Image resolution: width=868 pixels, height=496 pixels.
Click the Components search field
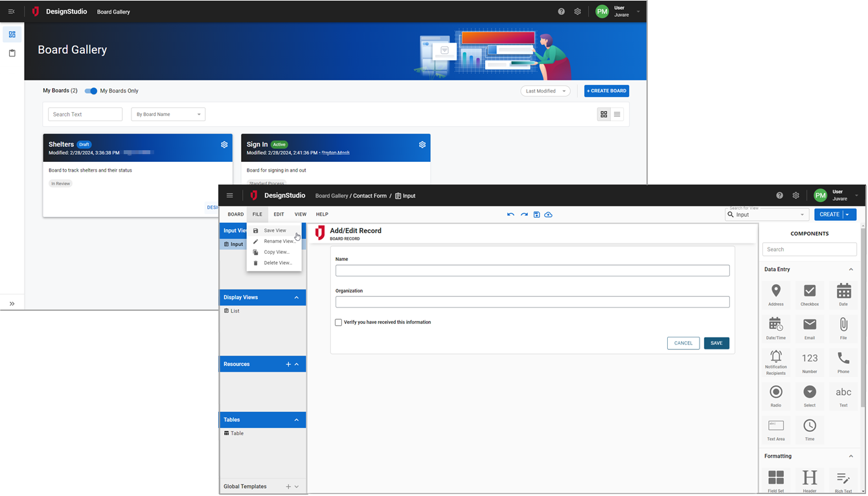pos(809,249)
